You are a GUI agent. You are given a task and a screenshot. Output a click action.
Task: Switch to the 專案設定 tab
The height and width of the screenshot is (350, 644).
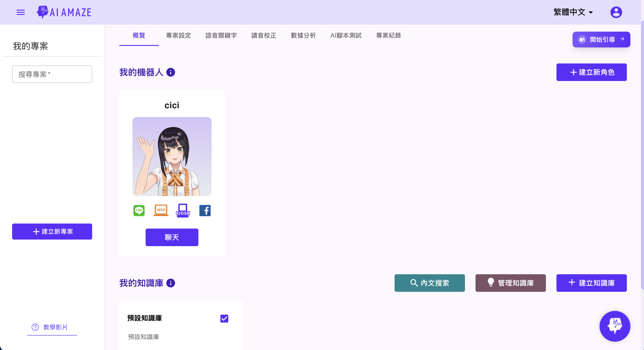178,35
